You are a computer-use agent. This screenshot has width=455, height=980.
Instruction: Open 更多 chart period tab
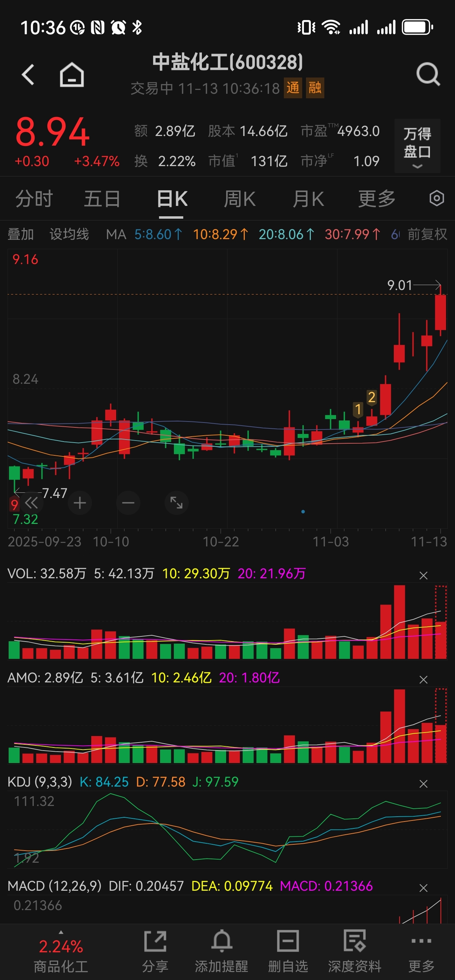coord(377,199)
